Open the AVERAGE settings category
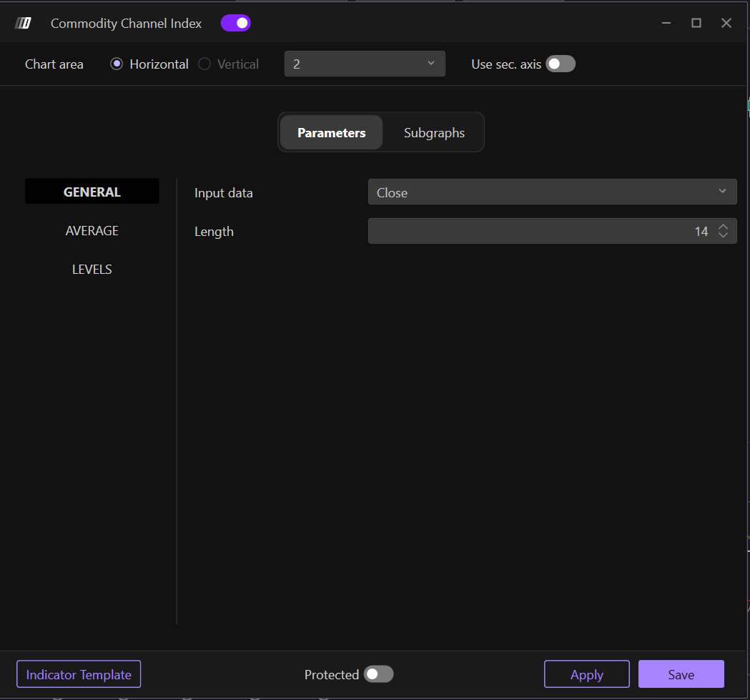Viewport: 750px width, 700px height. (92, 231)
